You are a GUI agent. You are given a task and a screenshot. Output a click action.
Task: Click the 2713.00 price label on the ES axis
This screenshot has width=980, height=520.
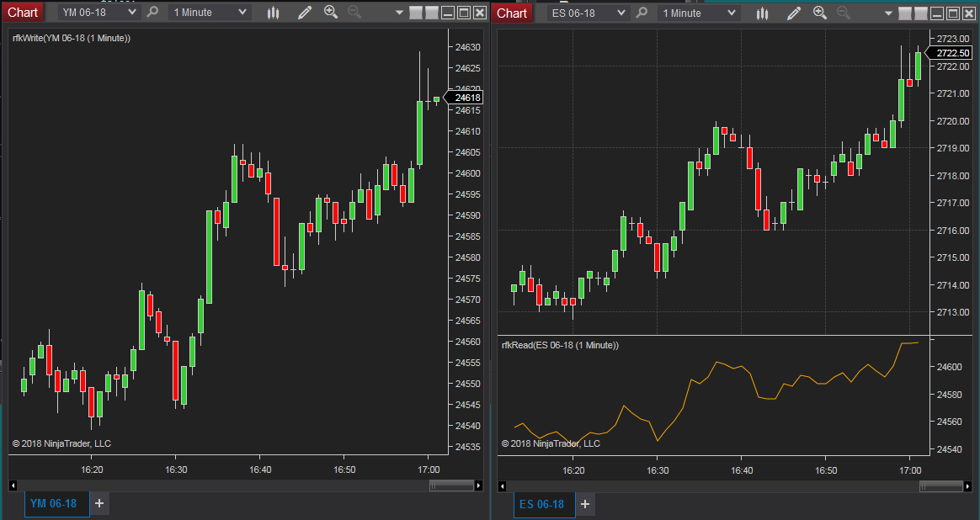(953, 312)
